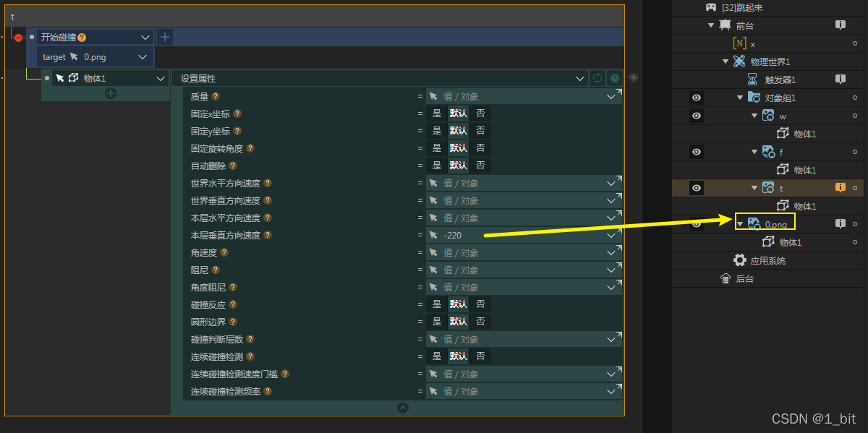Collapse the 前台 tree node

click(711, 25)
